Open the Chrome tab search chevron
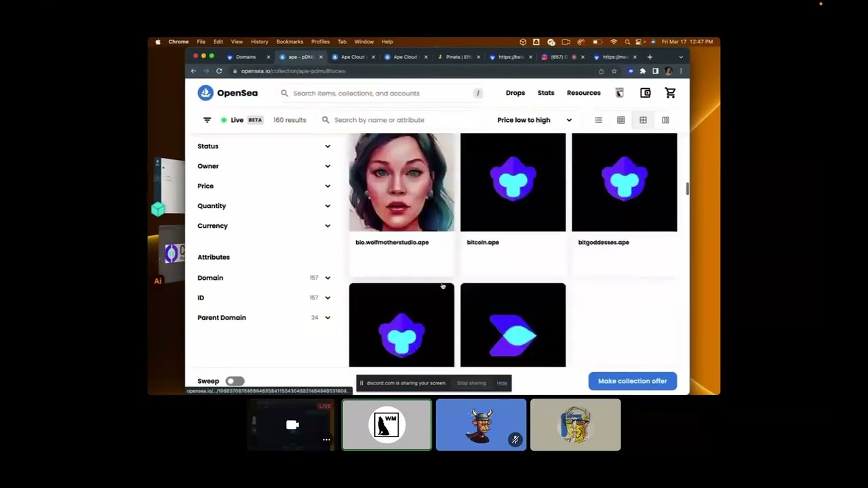Viewport: 868px width, 488px height. coord(681,57)
